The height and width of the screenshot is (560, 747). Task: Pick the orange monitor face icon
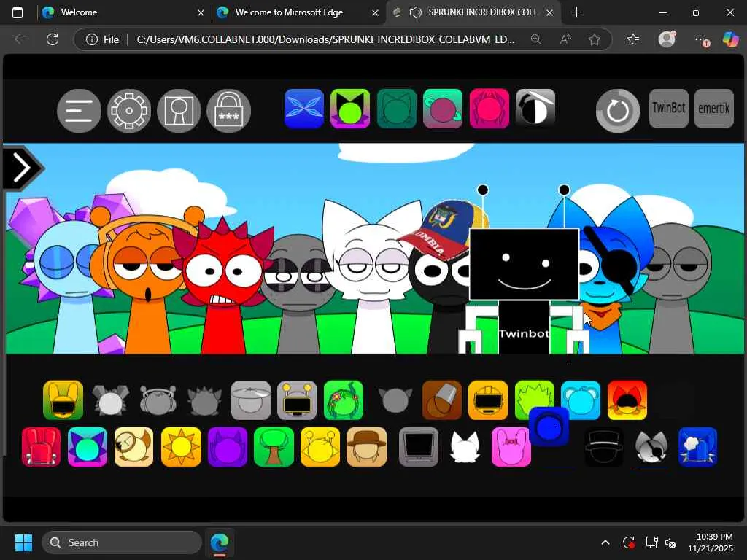click(x=488, y=400)
